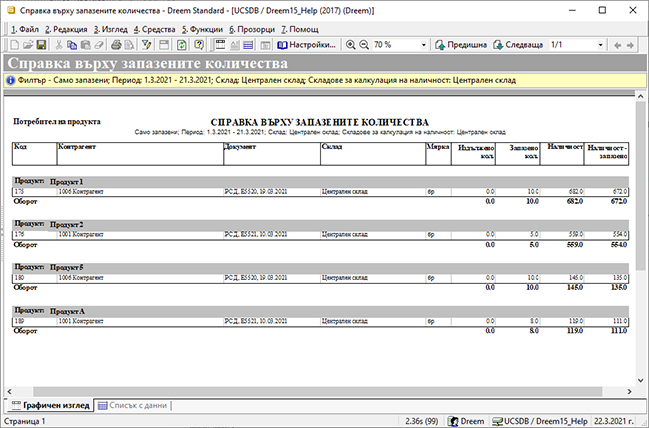The height and width of the screenshot is (428, 649).
Task: Print the report with printer icon
Action: pyautogui.click(x=116, y=45)
